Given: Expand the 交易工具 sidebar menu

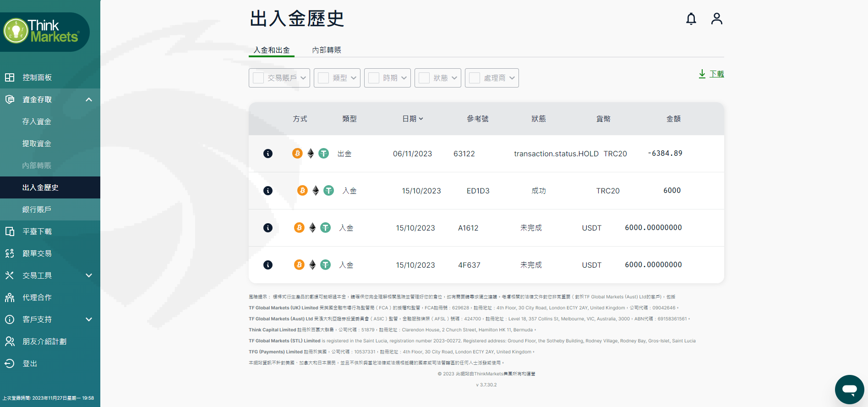Looking at the screenshot, I should coord(89,275).
